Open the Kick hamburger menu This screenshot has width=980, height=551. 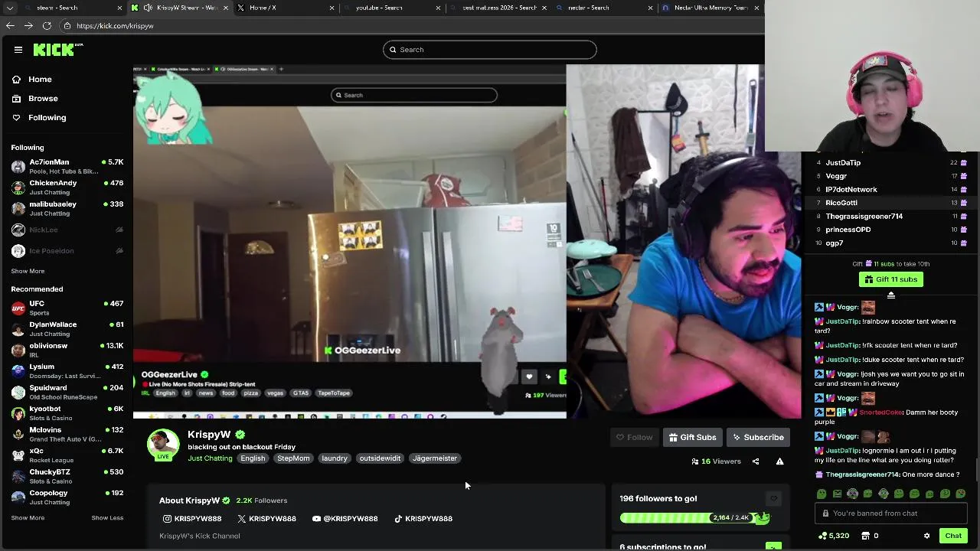pos(18,50)
